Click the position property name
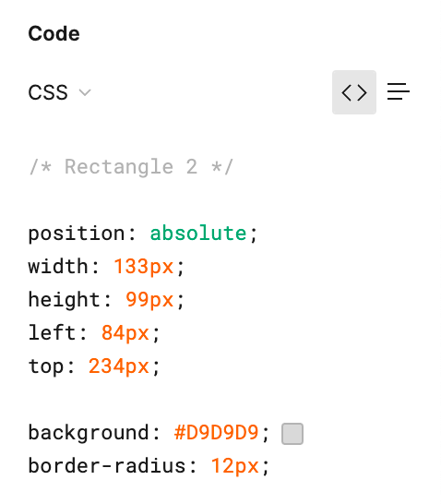Viewport: 441px width, 504px height. (x=77, y=234)
